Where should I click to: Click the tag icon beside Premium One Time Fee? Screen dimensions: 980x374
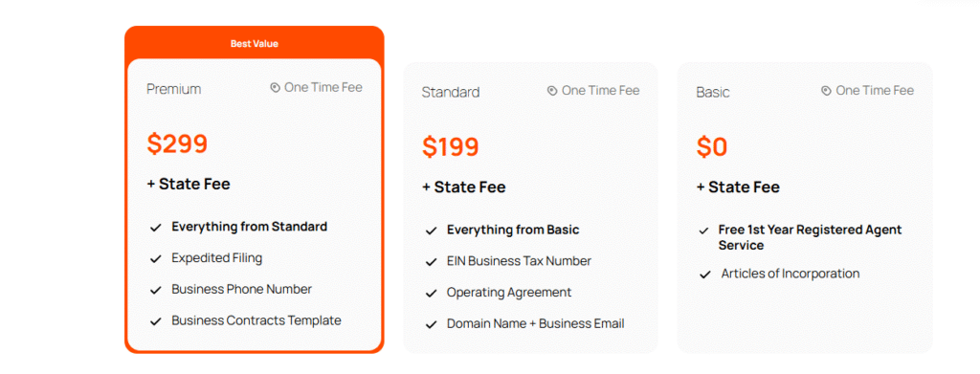coord(275,88)
